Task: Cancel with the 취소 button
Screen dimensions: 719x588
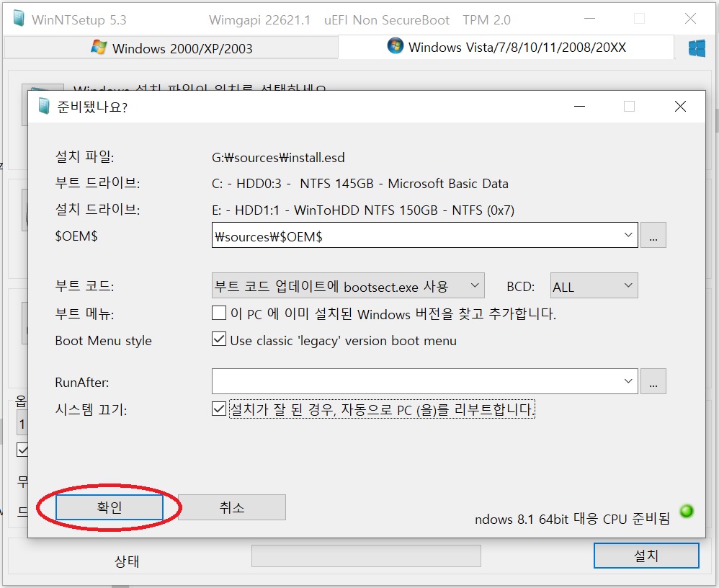Action: 232,507
